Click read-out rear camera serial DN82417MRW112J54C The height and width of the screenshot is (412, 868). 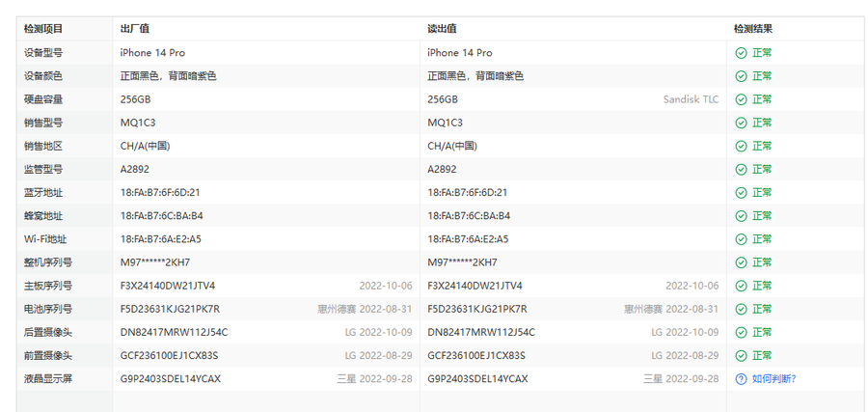pyautogui.click(x=481, y=332)
